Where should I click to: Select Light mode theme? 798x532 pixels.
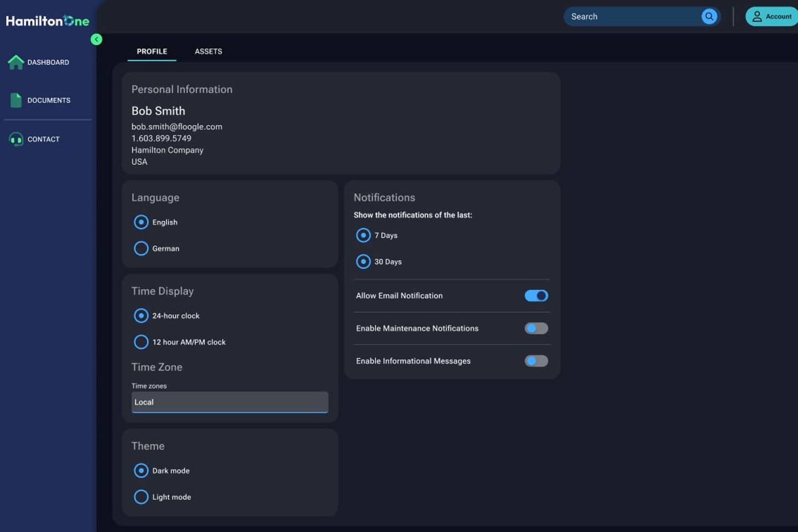(x=141, y=497)
